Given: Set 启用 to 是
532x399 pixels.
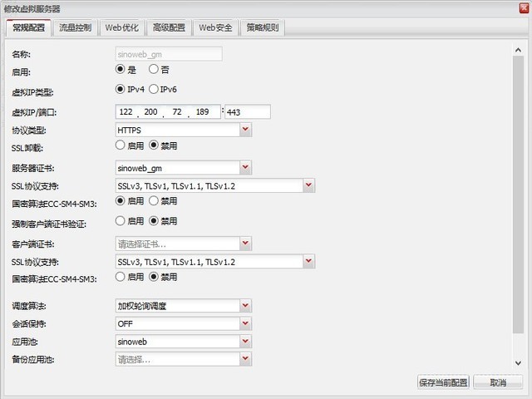Looking at the screenshot, I should pyautogui.click(x=120, y=69).
